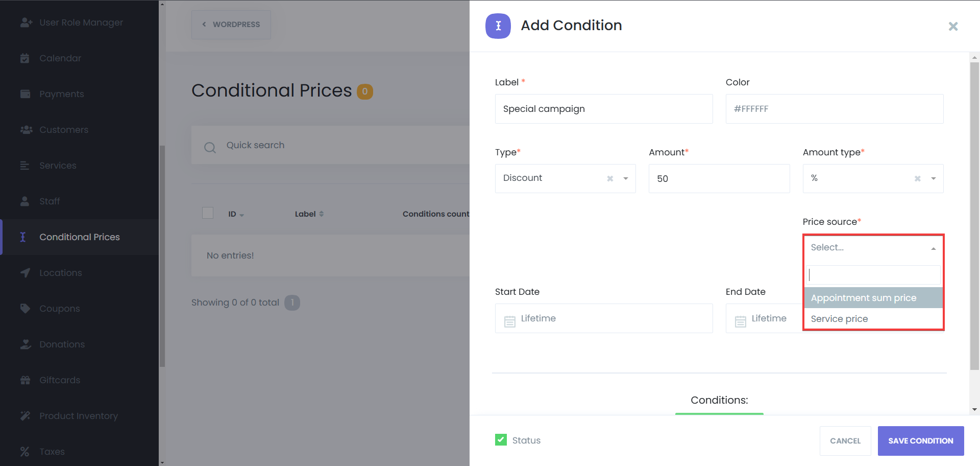
Task: Click the Customers group icon
Action: 26,130
